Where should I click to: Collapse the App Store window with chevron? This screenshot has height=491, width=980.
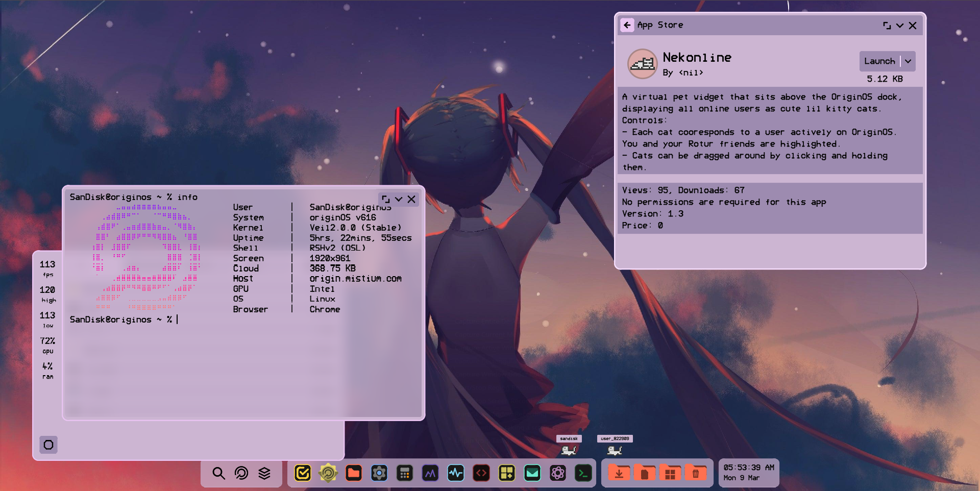(x=900, y=26)
